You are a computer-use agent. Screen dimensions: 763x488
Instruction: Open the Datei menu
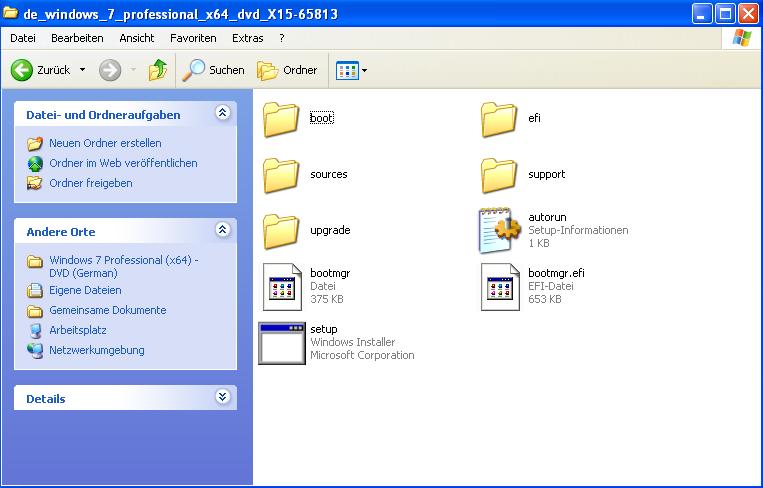tap(23, 38)
